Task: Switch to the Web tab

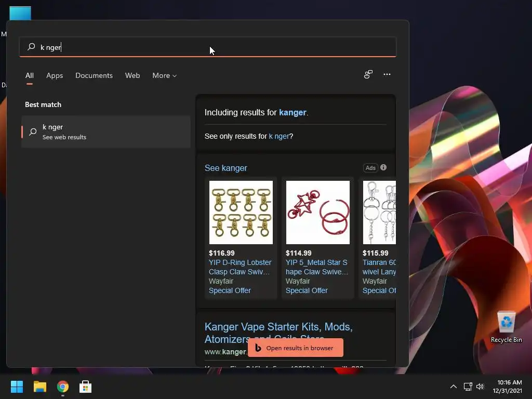Action: pos(132,75)
